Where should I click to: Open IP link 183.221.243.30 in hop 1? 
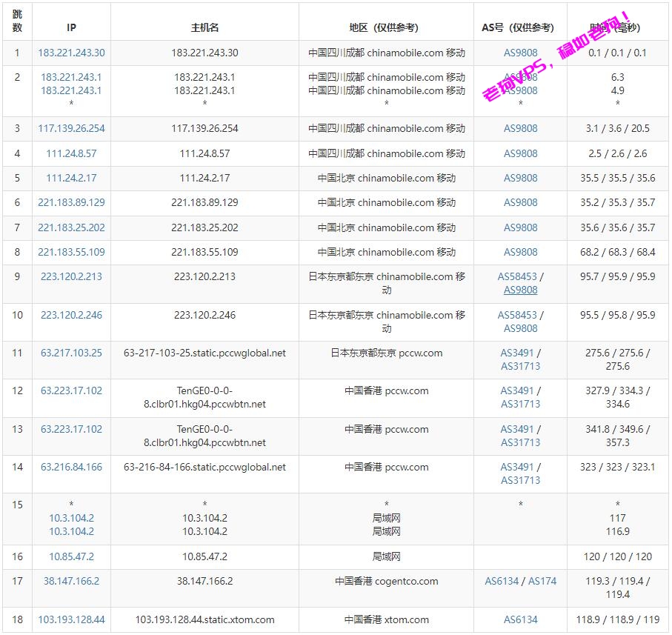[x=71, y=53]
